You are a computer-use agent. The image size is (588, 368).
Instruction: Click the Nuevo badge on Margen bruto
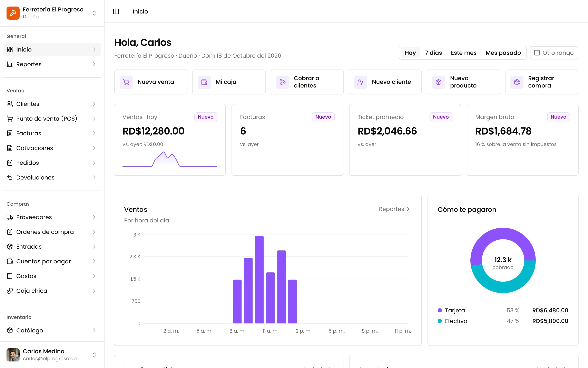[558, 117]
